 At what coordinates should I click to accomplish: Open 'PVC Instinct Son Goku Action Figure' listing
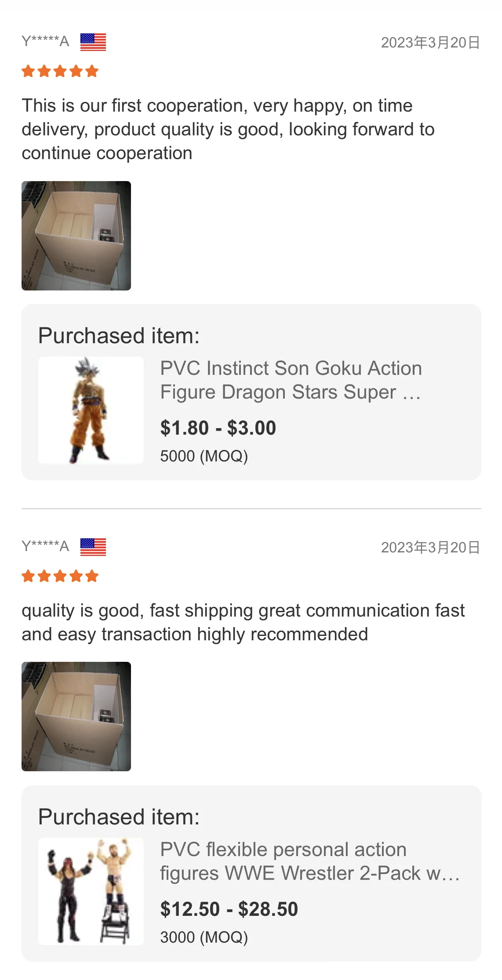(x=291, y=380)
